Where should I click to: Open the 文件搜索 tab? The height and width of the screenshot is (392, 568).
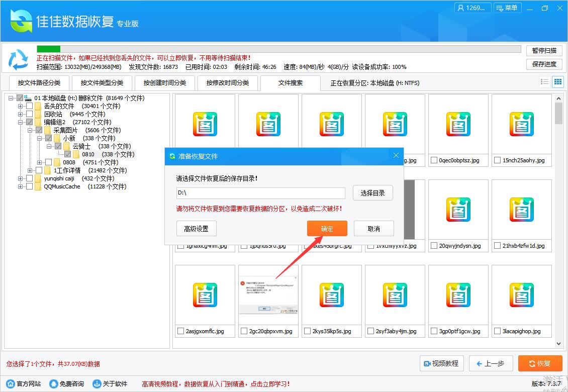pyautogui.click(x=291, y=83)
